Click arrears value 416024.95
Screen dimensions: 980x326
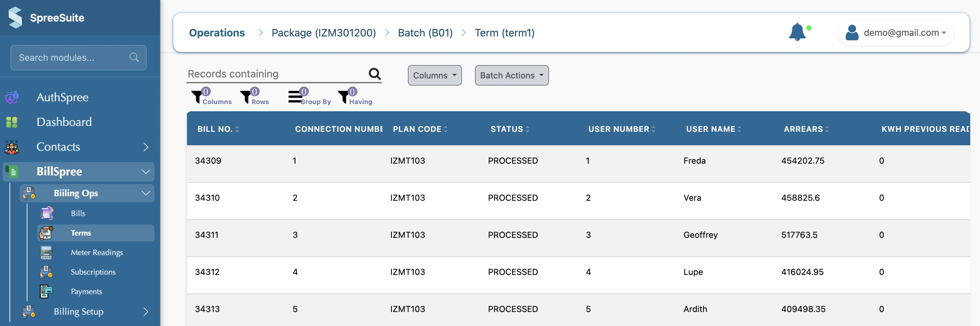(802, 272)
